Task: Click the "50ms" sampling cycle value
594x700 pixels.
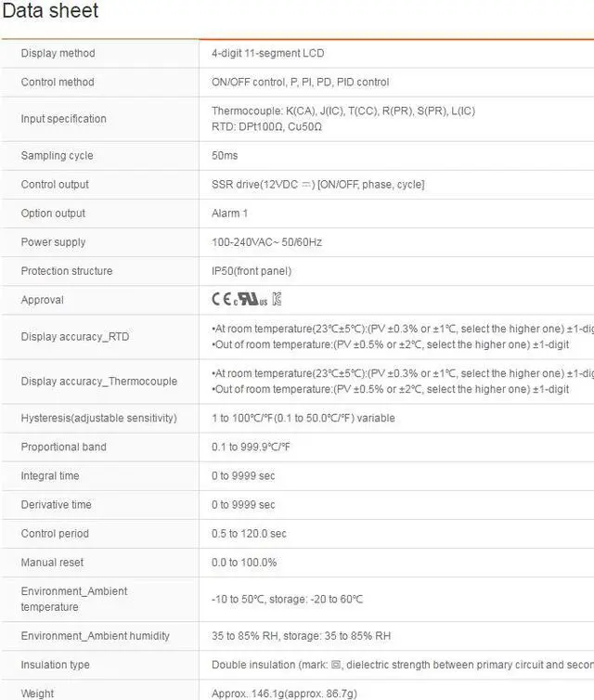Action: [x=225, y=155]
